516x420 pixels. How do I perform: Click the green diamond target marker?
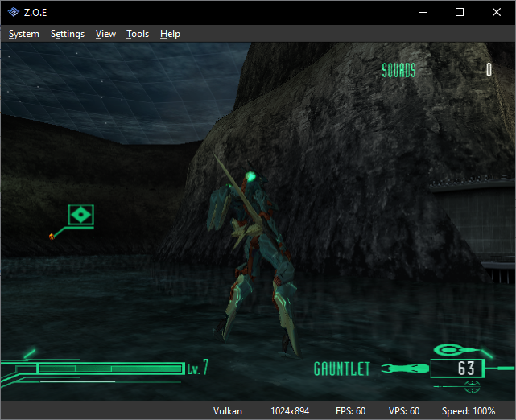click(81, 215)
